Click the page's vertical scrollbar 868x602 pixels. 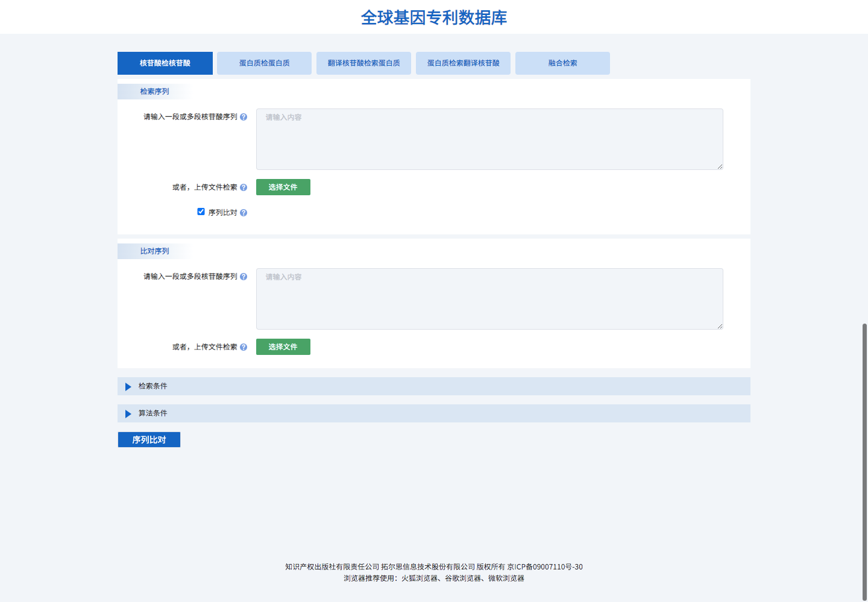[864, 458]
